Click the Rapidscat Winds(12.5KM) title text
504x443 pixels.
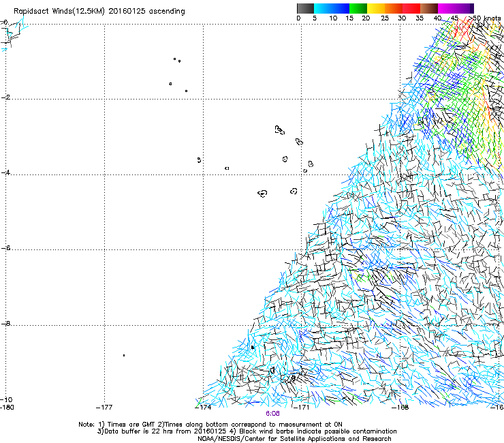(x=99, y=12)
